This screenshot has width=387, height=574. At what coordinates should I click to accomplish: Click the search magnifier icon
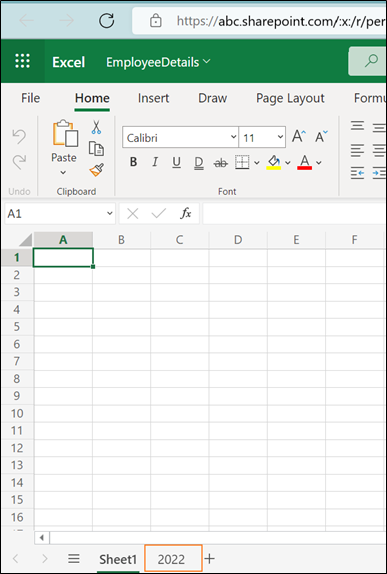click(x=371, y=61)
